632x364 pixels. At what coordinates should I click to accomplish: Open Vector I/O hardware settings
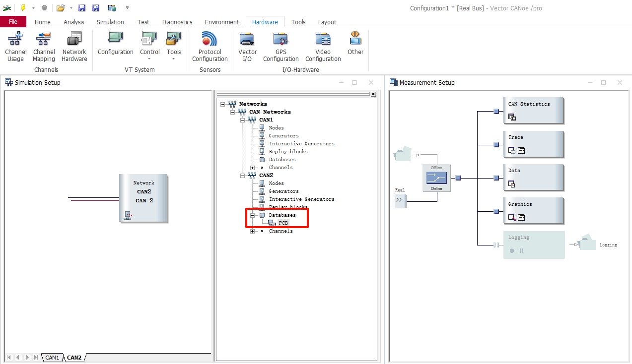pyautogui.click(x=247, y=46)
